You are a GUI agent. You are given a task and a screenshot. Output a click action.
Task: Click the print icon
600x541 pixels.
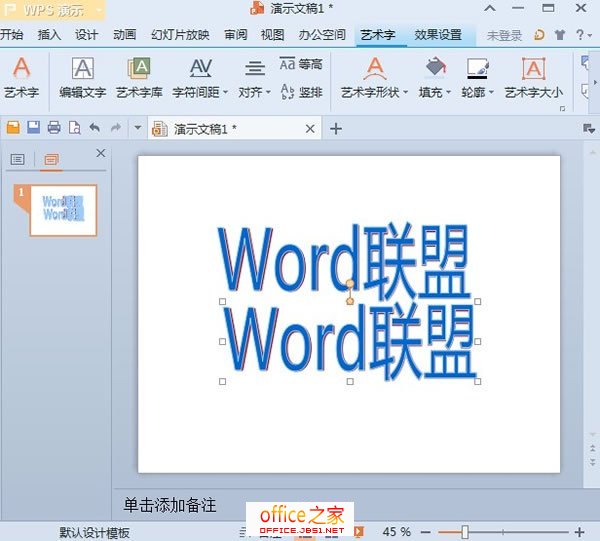click(x=54, y=127)
